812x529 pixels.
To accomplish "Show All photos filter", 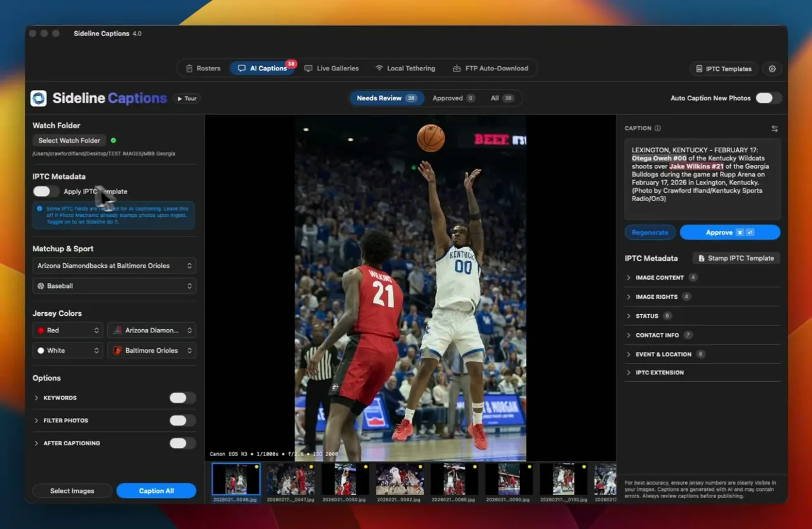I will pyautogui.click(x=503, y=98).
